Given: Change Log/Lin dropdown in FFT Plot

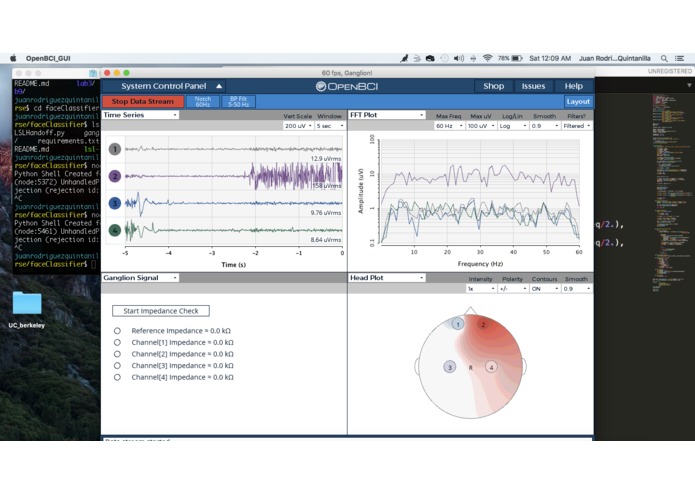Looking at the screenshot, I should (513, 126).
